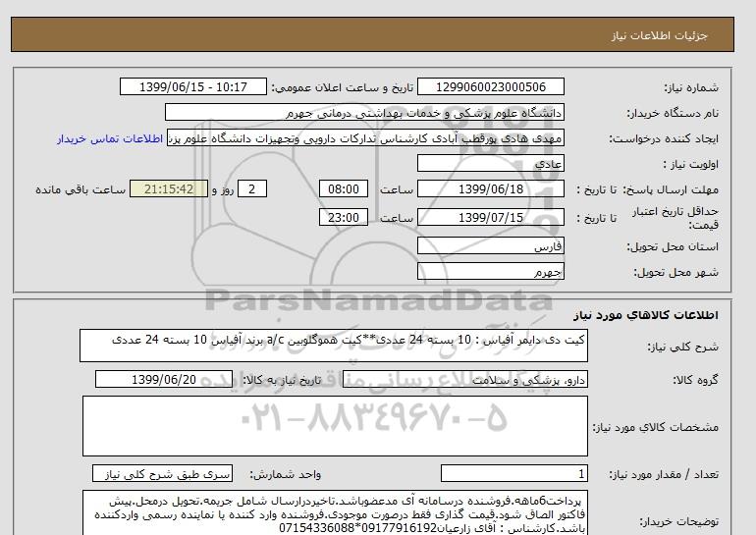The height and width of the screenshot is (535, 756).
Task: Click the quantity field showing 1
Action: (513, 474)
